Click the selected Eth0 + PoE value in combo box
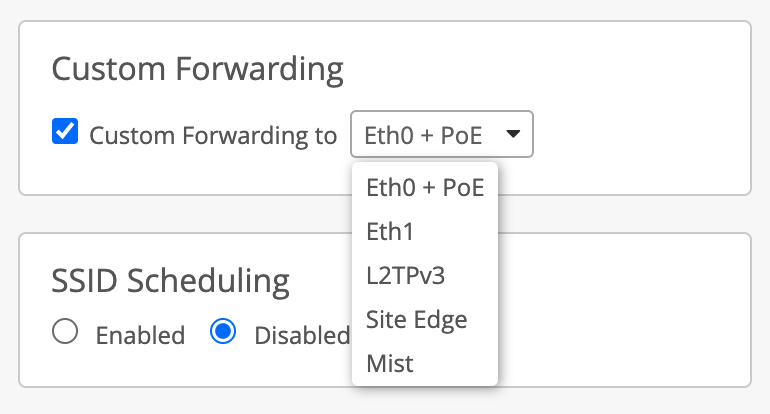 pyautogui.click(x=424, y=135)
